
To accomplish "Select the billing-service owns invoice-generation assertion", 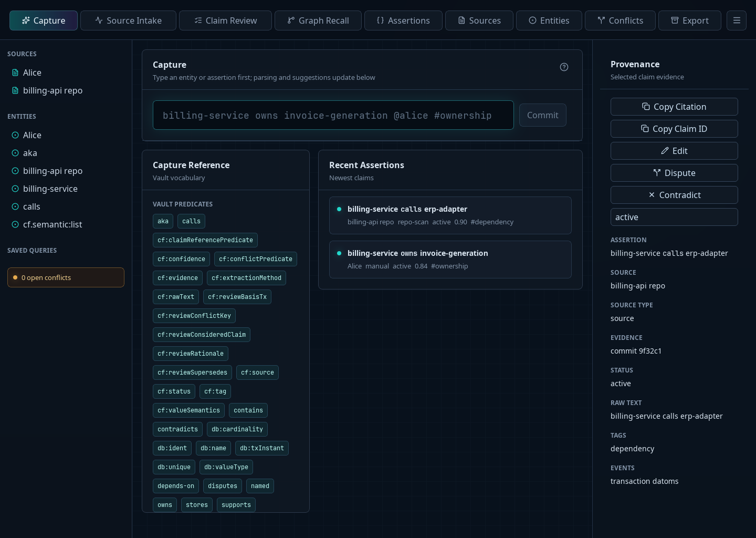I will [x=450, y=260].
